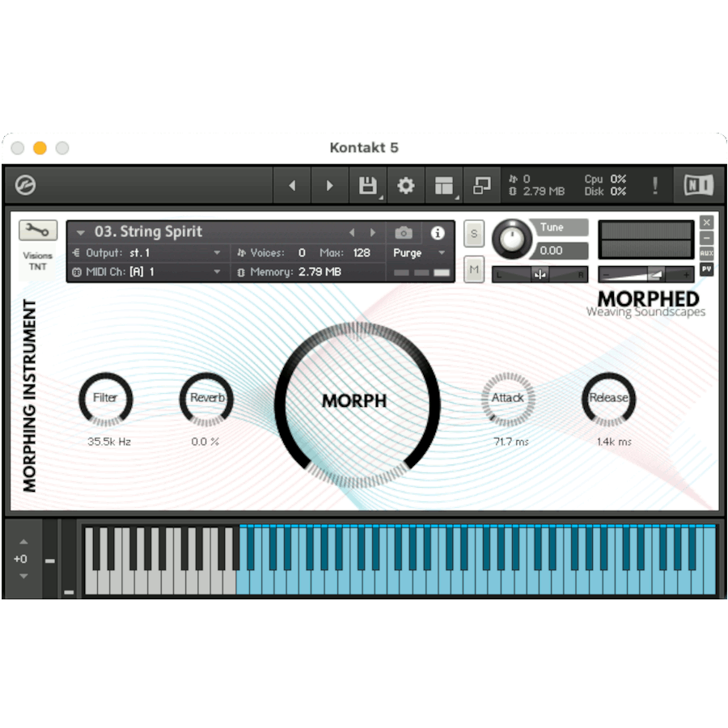Toggle the Mute M button

(x=474, y=269)
